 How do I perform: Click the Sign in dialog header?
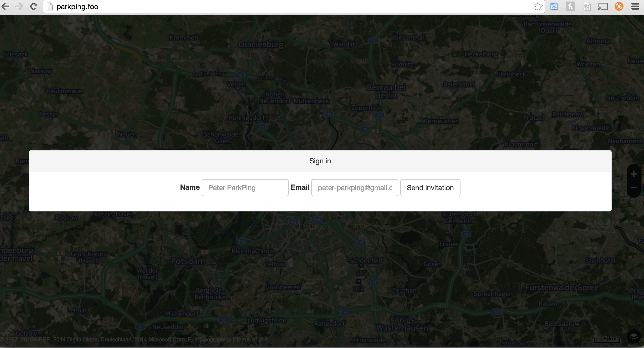click(320, 161)
